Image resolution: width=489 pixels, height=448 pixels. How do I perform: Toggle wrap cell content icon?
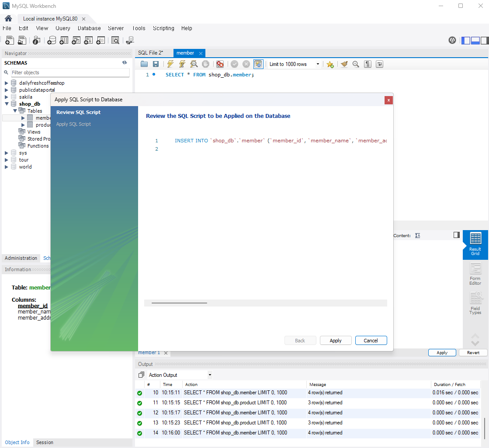click(418, 235)
